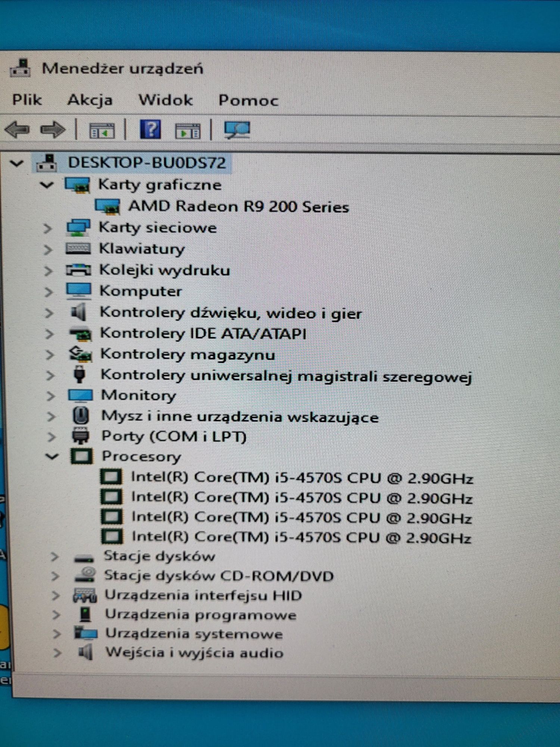
Task: Select Kontrolery dźwięku, wideo i gier label
Action: point(231,313)
